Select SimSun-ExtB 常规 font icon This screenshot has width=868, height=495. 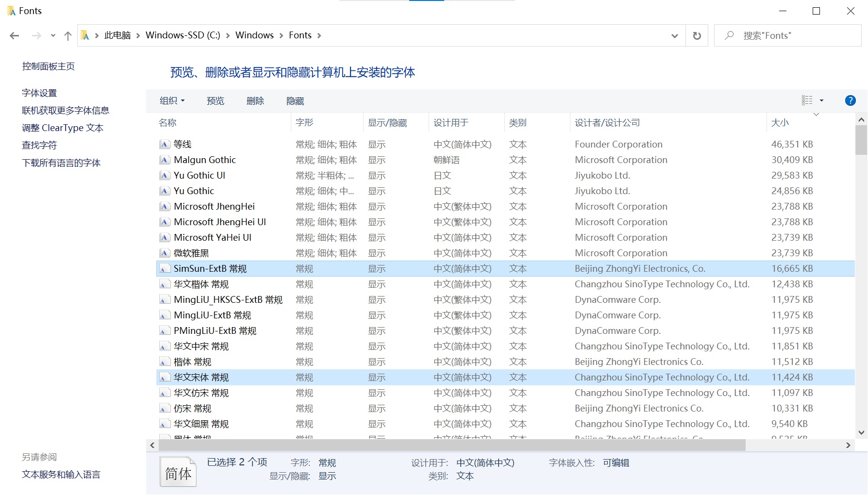point(165,269)
